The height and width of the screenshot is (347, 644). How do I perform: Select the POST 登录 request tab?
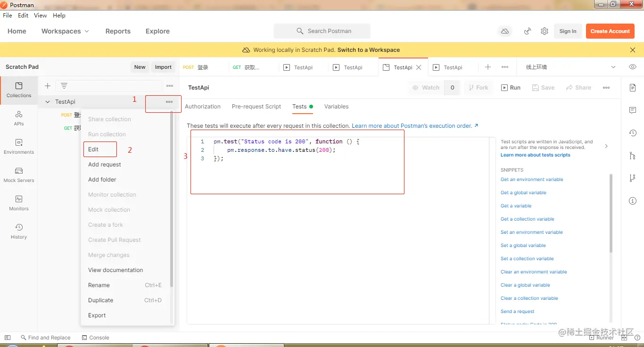pos(203,67)
